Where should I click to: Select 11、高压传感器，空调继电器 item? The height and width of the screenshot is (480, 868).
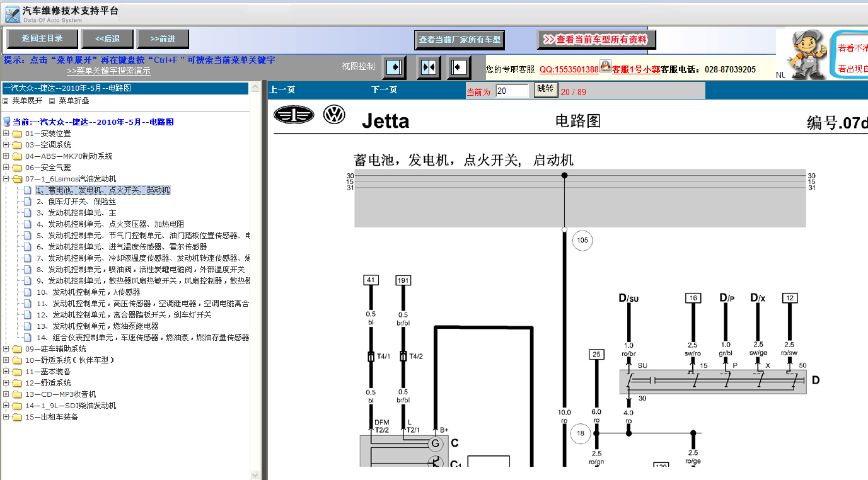click(142, 304)
